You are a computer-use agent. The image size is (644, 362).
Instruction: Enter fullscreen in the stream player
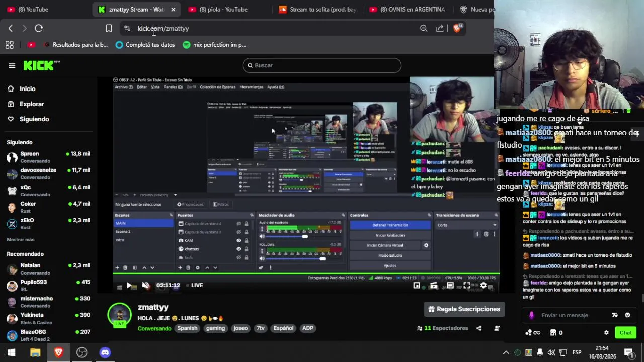click(x=467, y=285)
